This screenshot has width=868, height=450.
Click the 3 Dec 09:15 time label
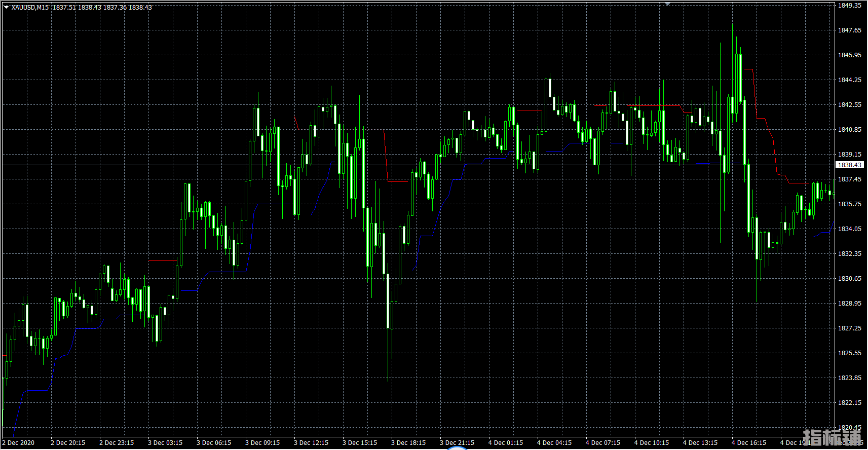(262, 443)
